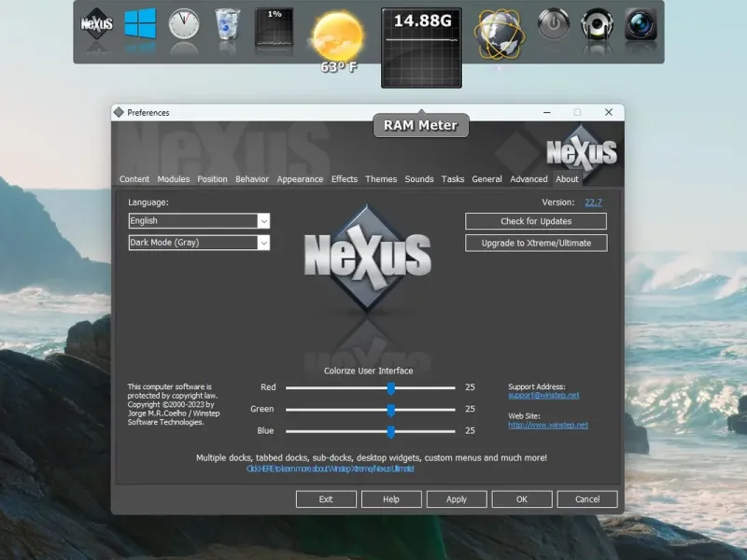Select the General tab
This screenshot has height=560, width=747.
coord(486,179)
